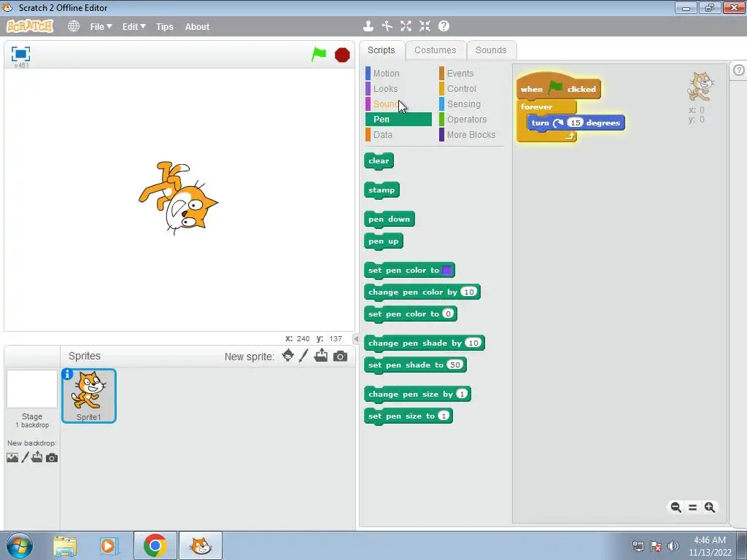Click the Block help question icon
Viewport: 747px width, 560px height.
coord(444,26)
